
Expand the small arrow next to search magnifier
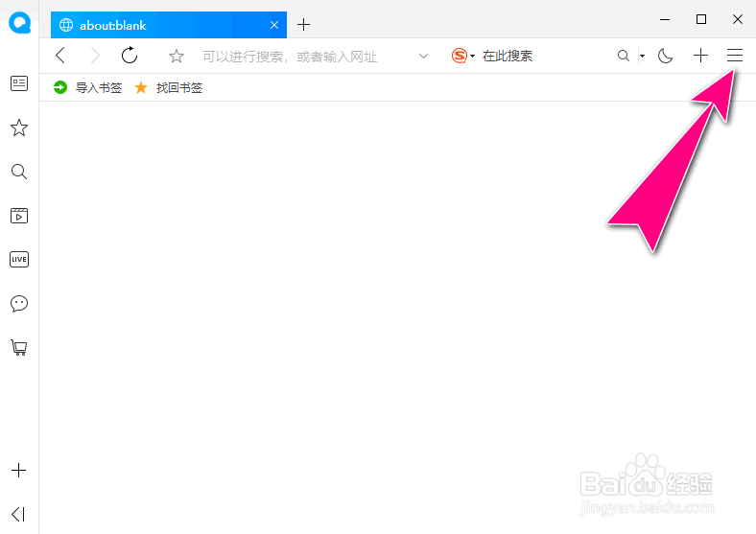coord(642,56)
